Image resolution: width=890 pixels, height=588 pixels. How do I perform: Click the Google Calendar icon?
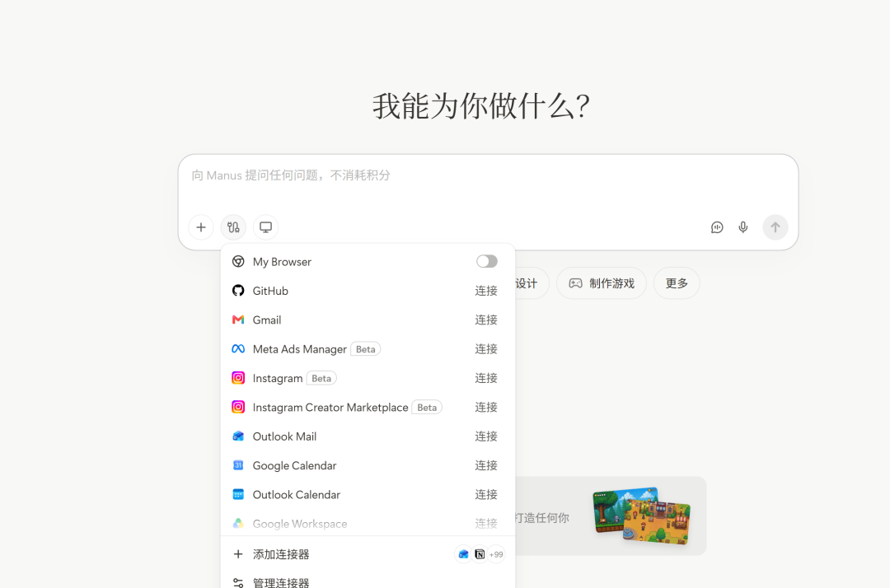point(238,465)
